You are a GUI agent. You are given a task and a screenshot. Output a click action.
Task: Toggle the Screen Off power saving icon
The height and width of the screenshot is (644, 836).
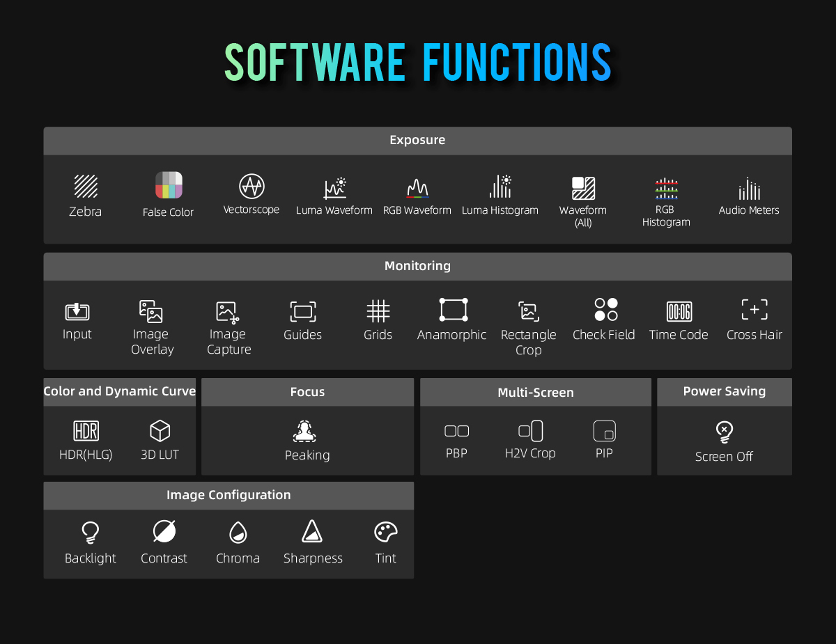click(x=725, y=432)
